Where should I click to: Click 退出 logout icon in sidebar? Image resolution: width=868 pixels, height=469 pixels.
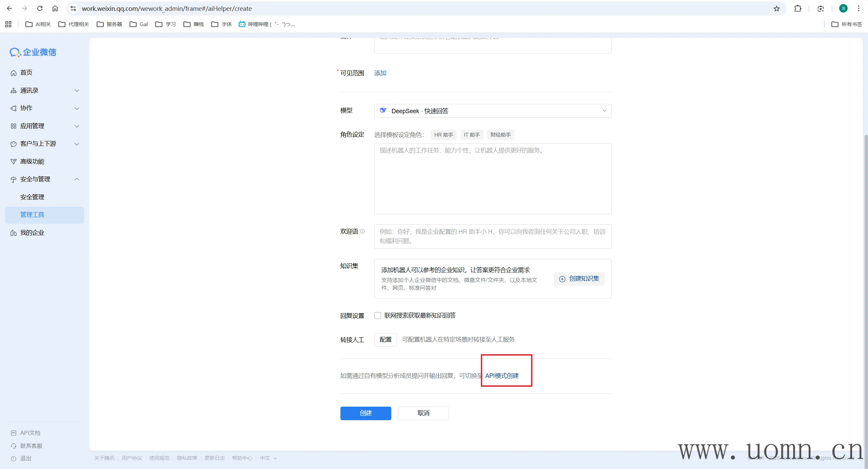[x=14, y=458]
